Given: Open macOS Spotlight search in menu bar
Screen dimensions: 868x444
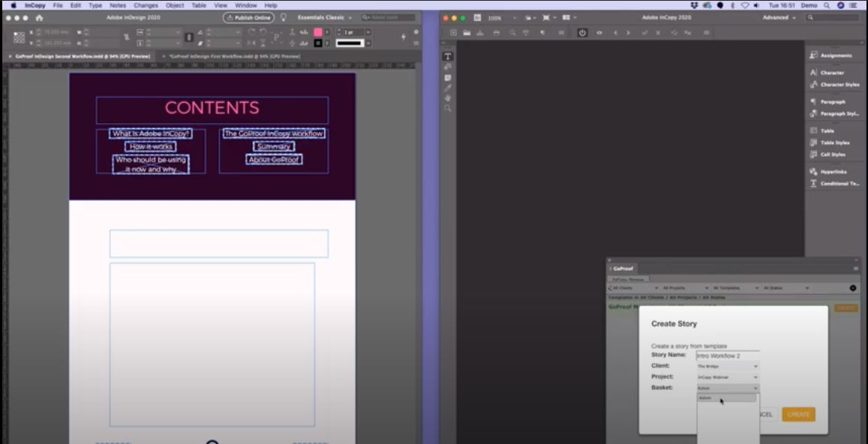Looking at the screenshot, I should click(x=827, y=5).
